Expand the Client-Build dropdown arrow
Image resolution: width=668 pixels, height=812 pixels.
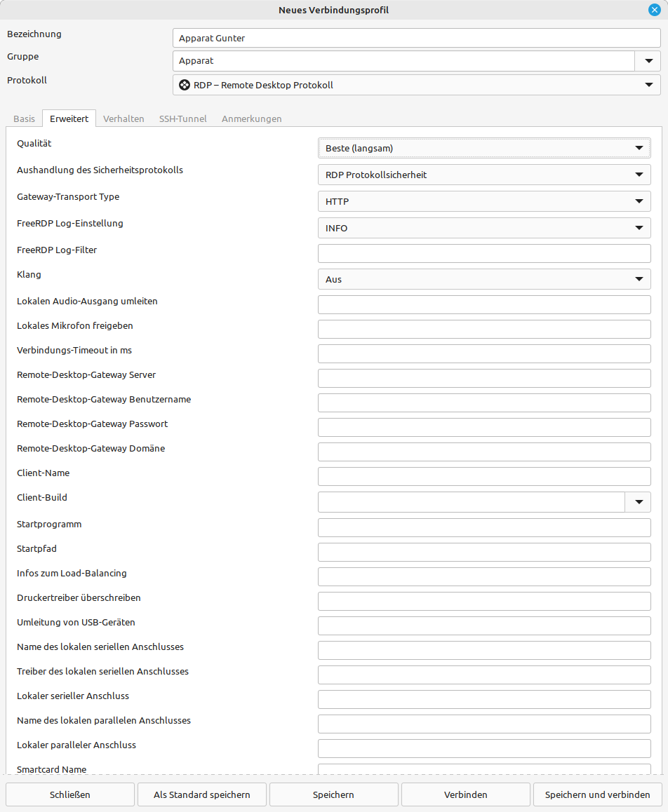[x=639, y=502]
